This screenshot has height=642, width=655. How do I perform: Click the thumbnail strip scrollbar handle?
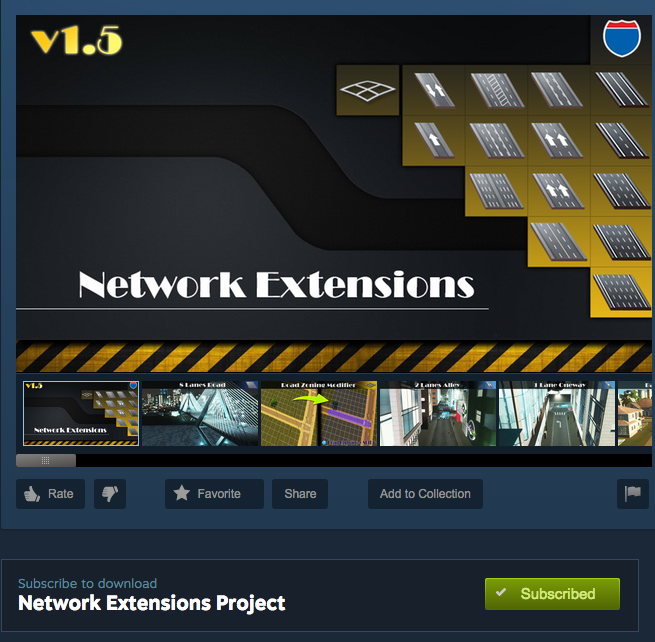[46, 460]
